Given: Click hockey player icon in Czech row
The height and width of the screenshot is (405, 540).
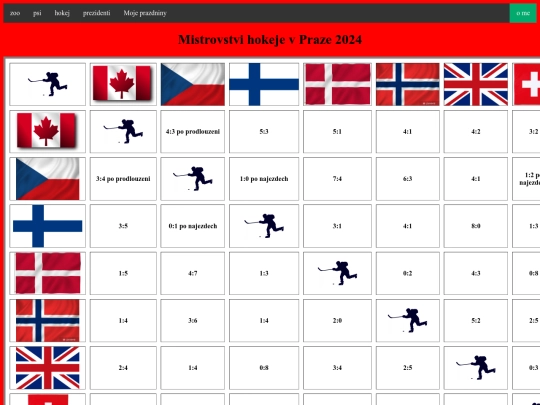Looking at the screenshot, I should 193,179.
